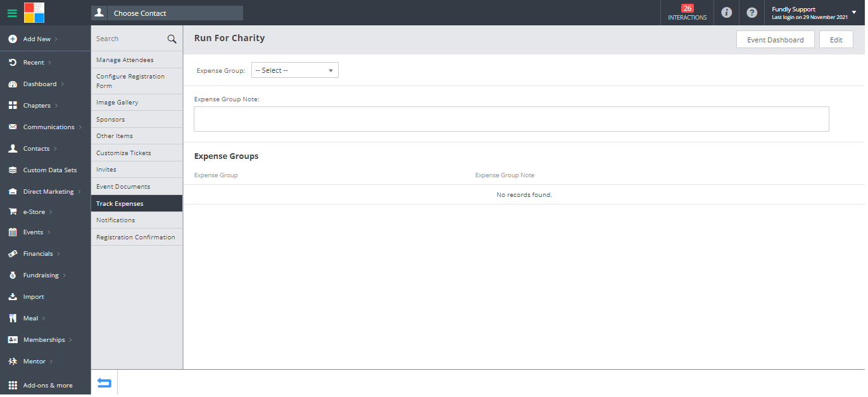
Task: Expand the Chapters chevron
Action: pyautogui.click(x=56, y=106)
